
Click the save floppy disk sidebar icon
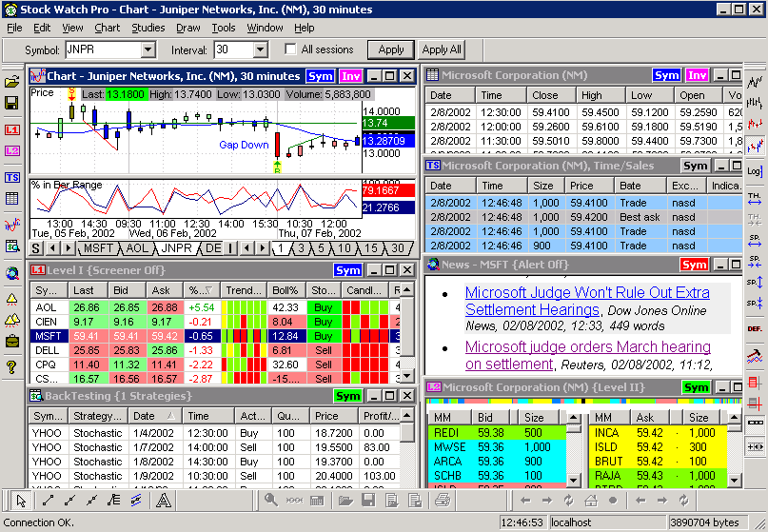click(12, 102)
